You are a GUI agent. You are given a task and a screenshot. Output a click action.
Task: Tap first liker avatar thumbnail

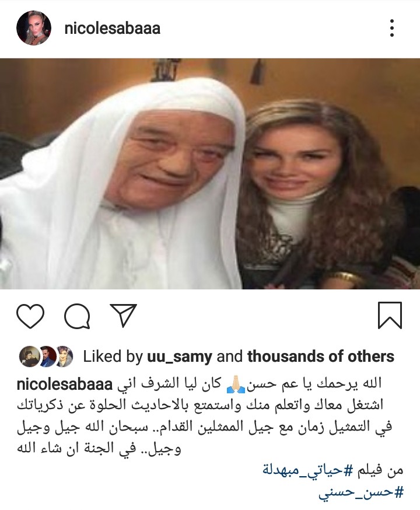(29, 356)
